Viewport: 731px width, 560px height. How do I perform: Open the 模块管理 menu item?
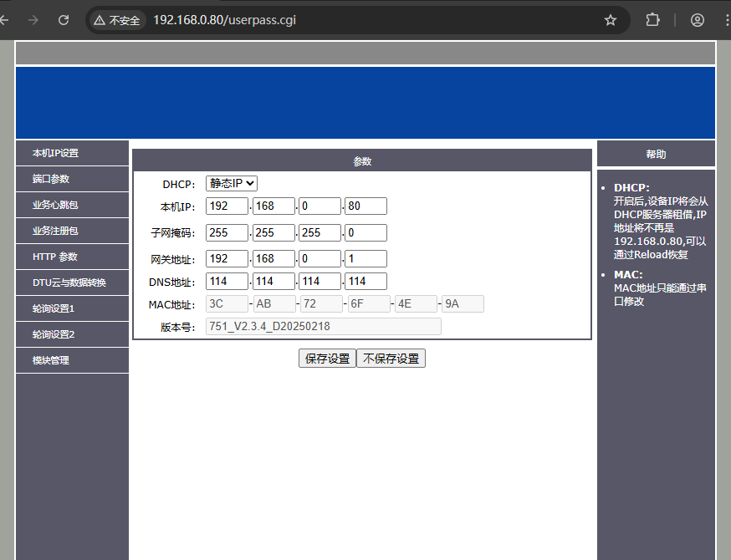pos(72,360)
